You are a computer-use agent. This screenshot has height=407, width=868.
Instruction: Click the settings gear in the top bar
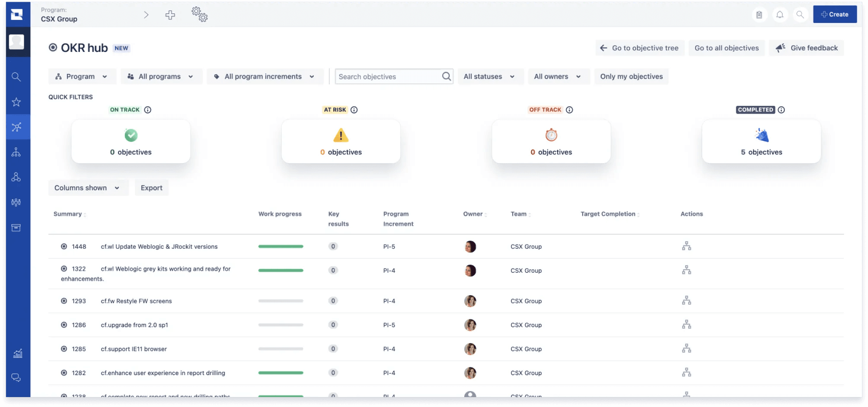click(199, 14)
